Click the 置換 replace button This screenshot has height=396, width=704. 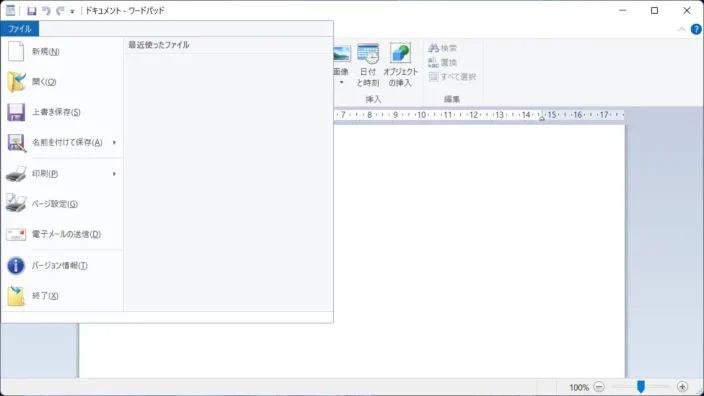pyautogui.click(x=443, y=62)
